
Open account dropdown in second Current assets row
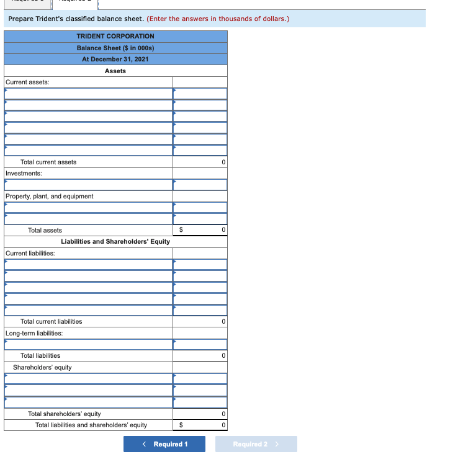88,105
